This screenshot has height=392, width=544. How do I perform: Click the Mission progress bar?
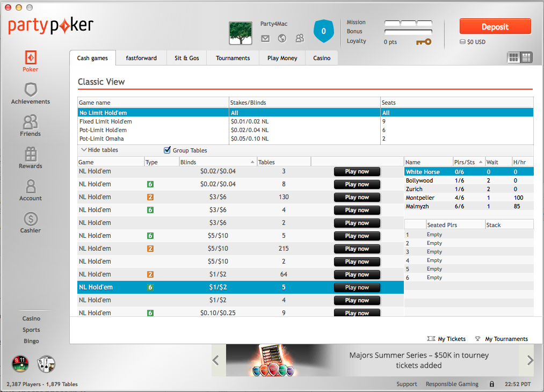(x=408, y=23)
